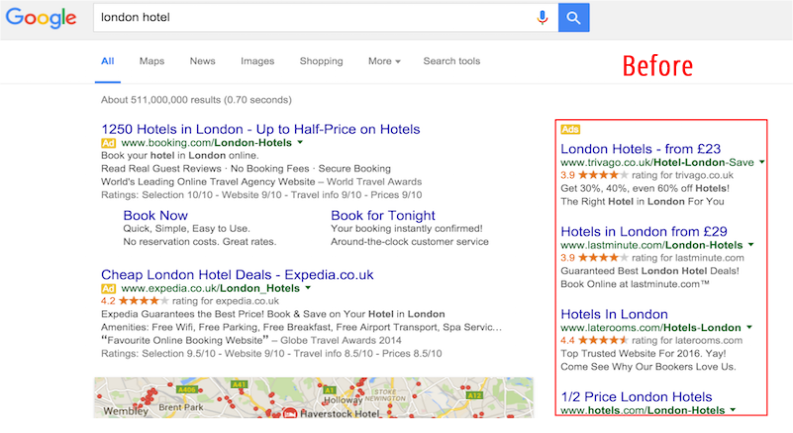Open the Shopping tab
Viewport: 793px width, 433px height.
(321, 61)
